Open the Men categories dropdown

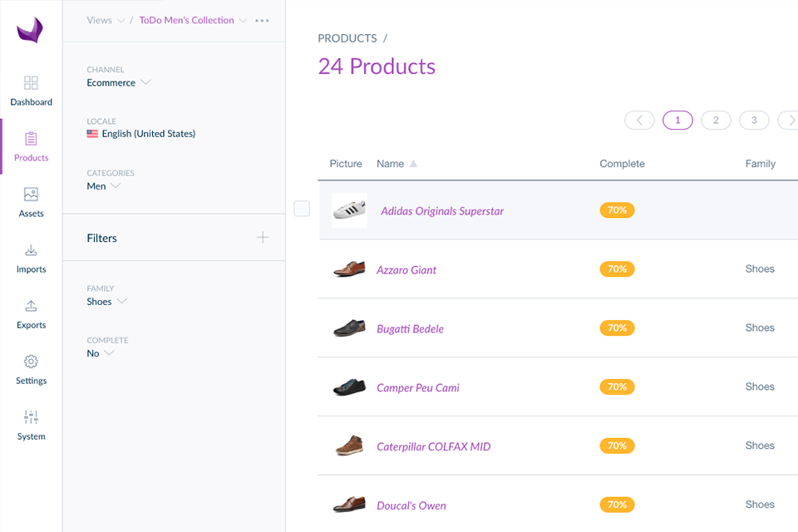[103, 186]
